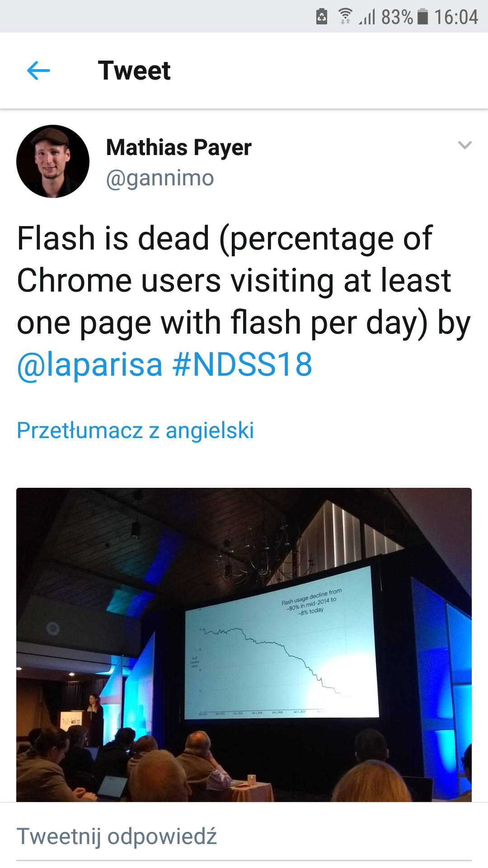Tap the #NDSS18 hashtag
The height and width of the screenshot is (868, 488).
pos(242,364)
